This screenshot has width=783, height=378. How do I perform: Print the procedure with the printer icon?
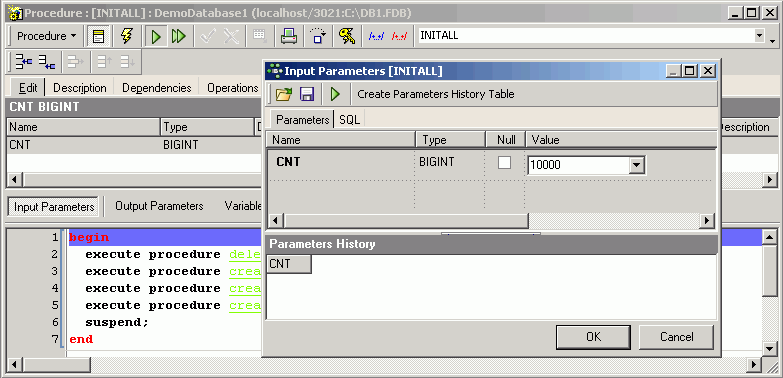(288, 36)
